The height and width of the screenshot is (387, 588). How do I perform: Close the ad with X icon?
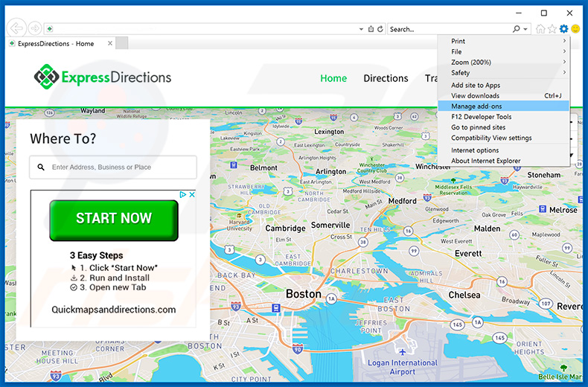coord(191,194)
